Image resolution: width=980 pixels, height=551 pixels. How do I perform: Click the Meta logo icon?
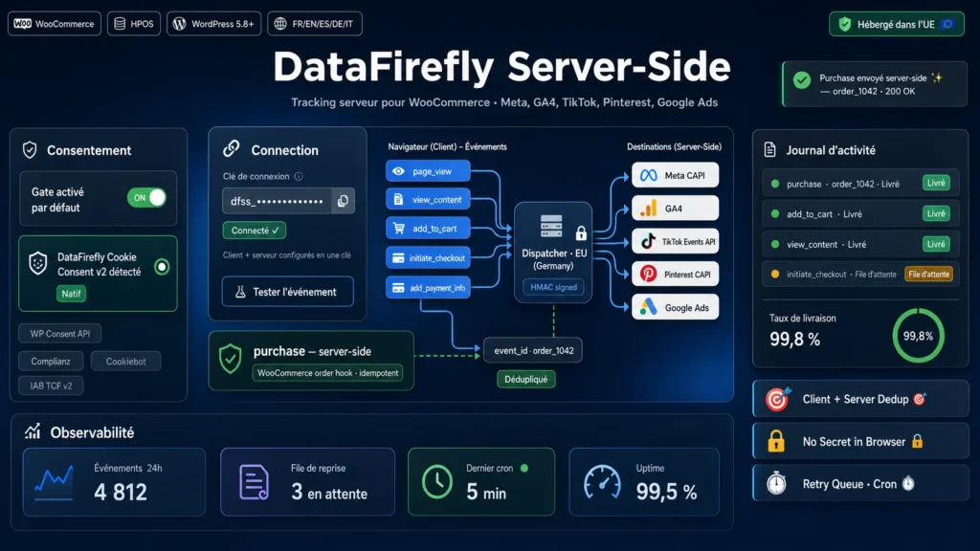click(648, 176)
